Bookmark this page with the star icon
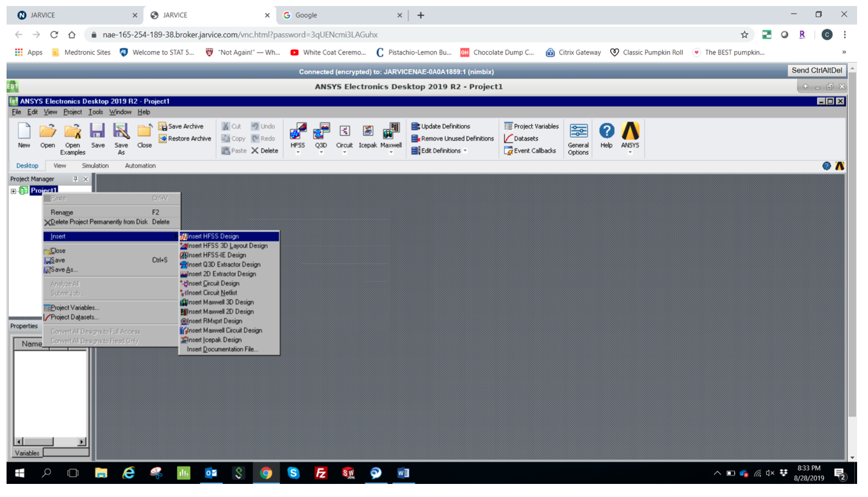Viewport: 868px width, 497px height. click(x=744, y=35)
